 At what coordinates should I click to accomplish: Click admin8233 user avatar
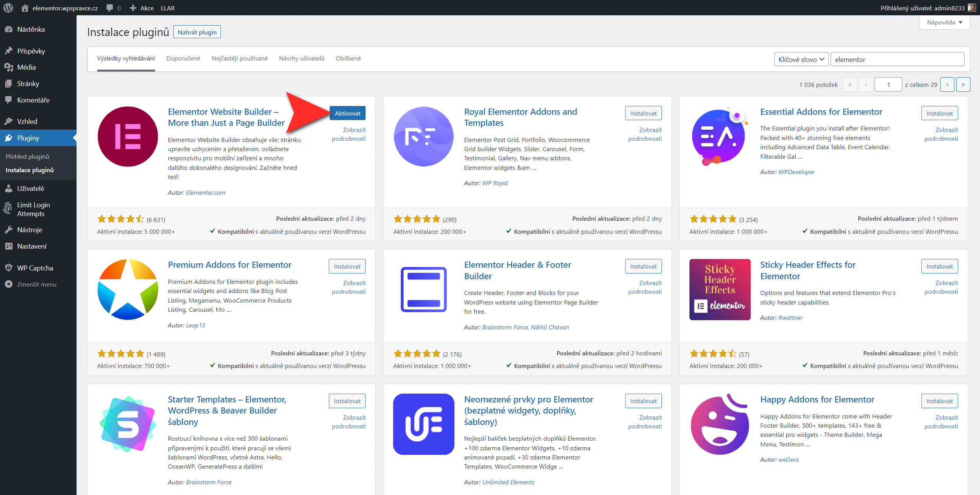[972, 8]
